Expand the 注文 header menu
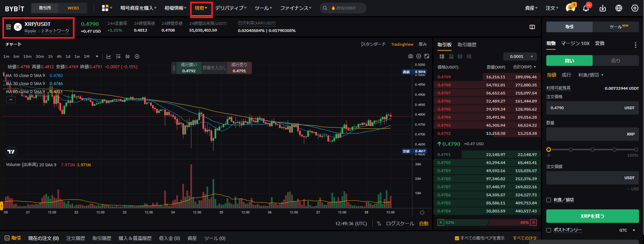 click(x=552, y=8)
